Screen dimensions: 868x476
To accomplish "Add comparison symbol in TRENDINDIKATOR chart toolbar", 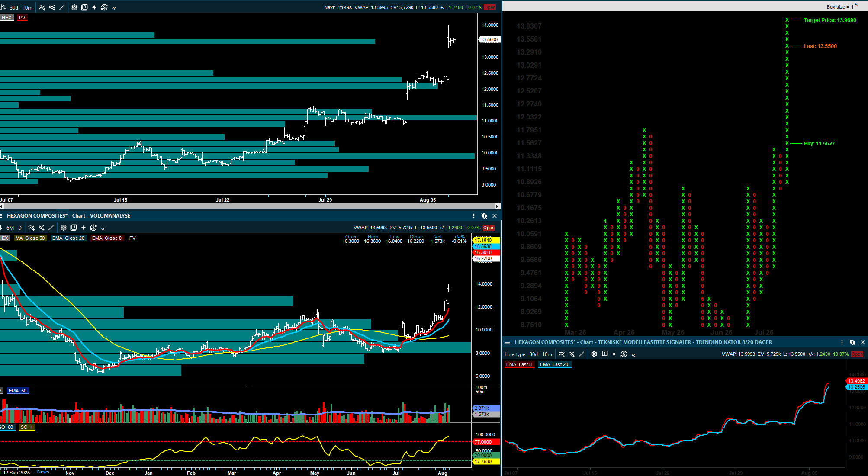I will point(572,354).
